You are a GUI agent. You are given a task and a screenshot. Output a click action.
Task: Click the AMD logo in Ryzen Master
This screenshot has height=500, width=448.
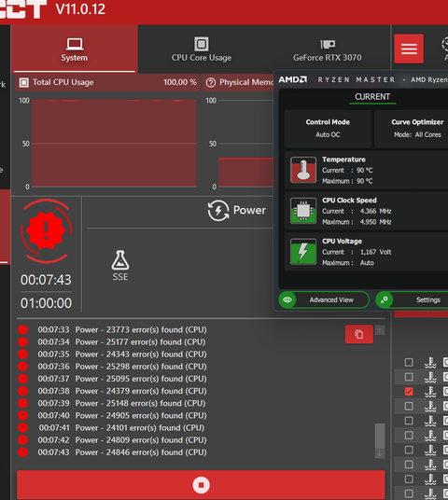pos(293,79)
